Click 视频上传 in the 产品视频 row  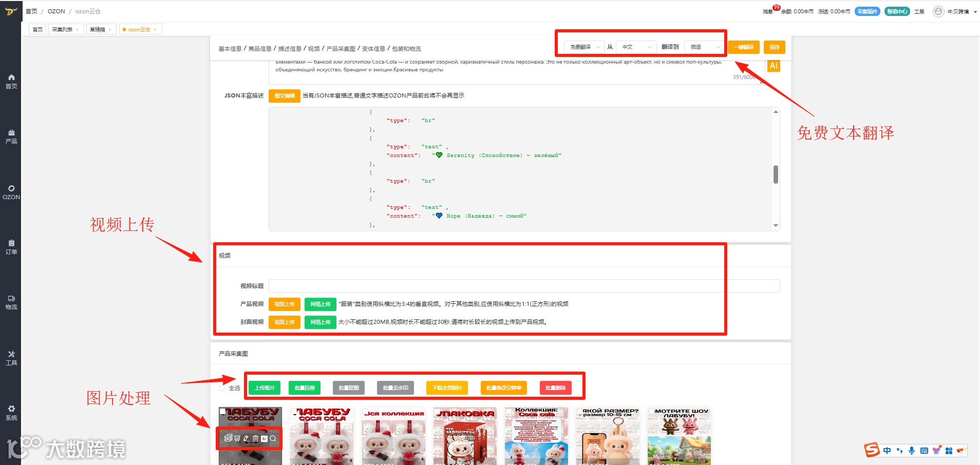tap(285, 304)
